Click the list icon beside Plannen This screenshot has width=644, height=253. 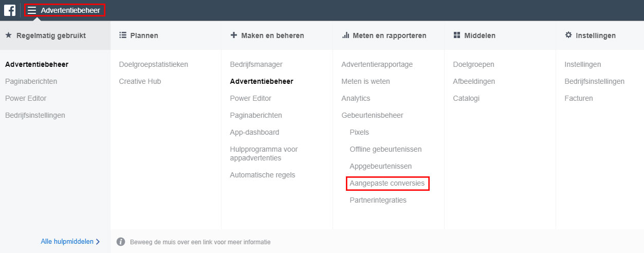[x=122, y=35]
